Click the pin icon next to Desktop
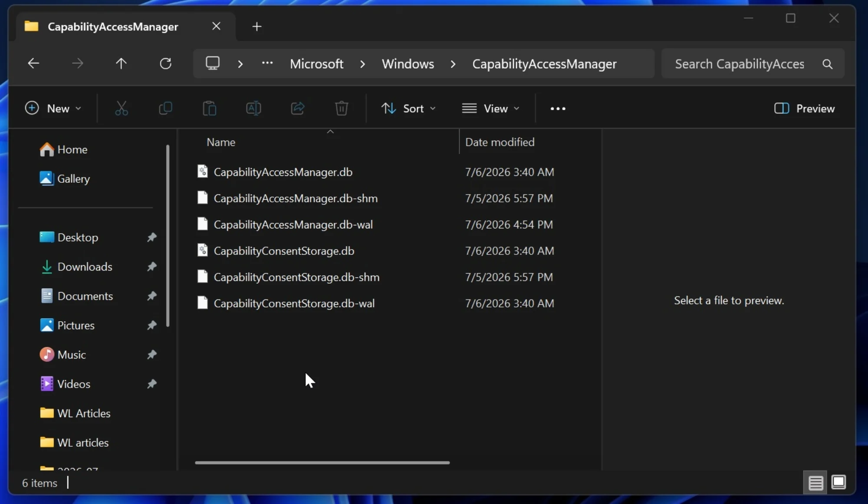The width and height of the screenshot is (868, 504). (x=151, y=237)
